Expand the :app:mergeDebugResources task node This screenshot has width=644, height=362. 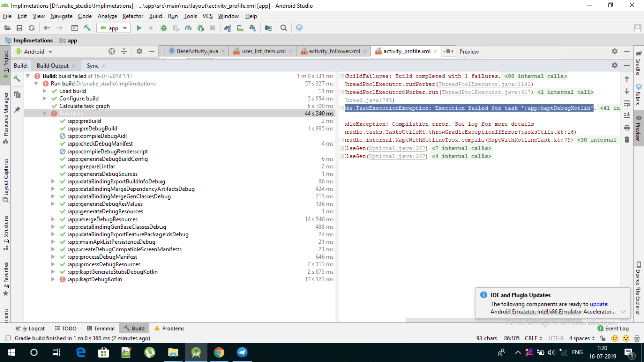click(x=53, y=219)
